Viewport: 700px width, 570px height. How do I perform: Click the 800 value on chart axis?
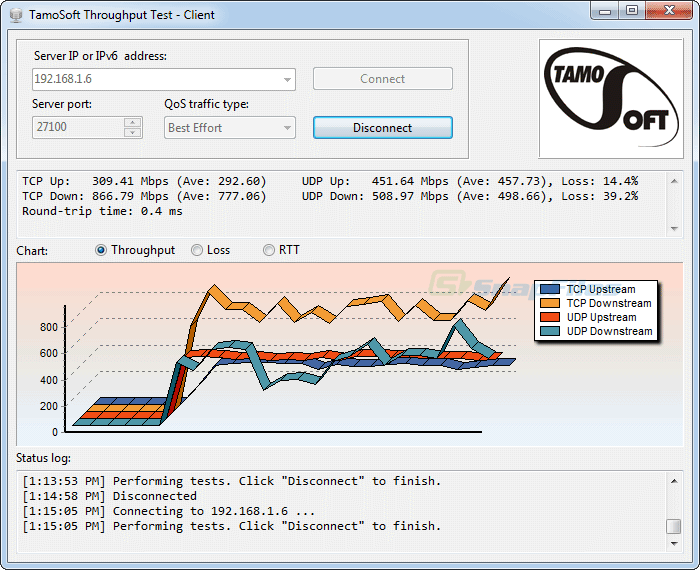click(49, 327)
